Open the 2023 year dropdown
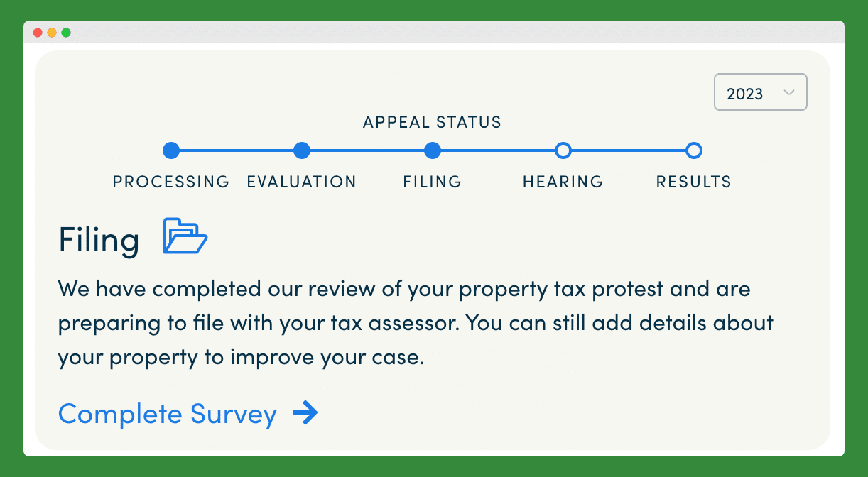This screenshot has width=868, height=477. (759, 93)
